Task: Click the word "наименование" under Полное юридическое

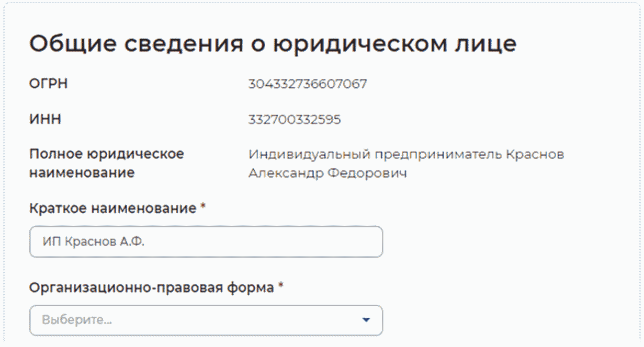Action: [x=82, y=173]
